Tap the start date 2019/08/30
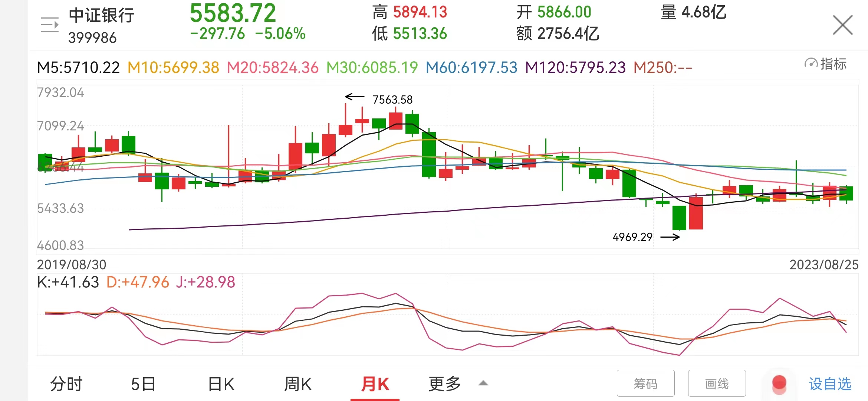 click(x=72, y=265)
